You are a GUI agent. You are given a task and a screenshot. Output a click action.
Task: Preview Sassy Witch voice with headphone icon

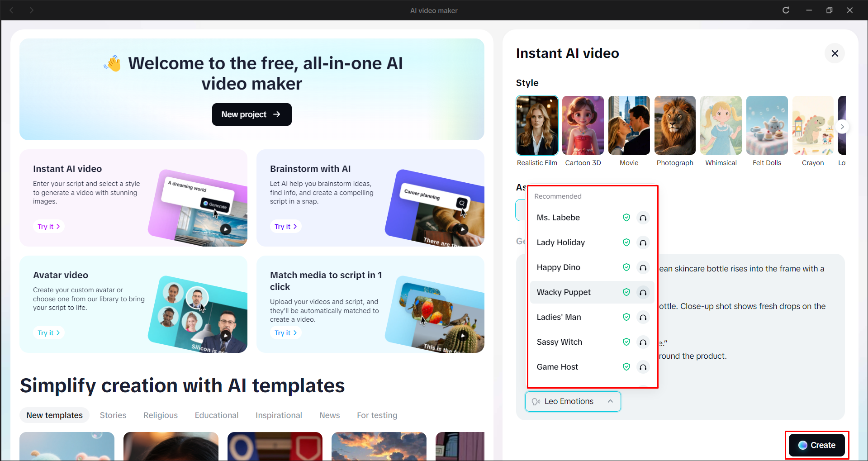(x=643, y=342)
